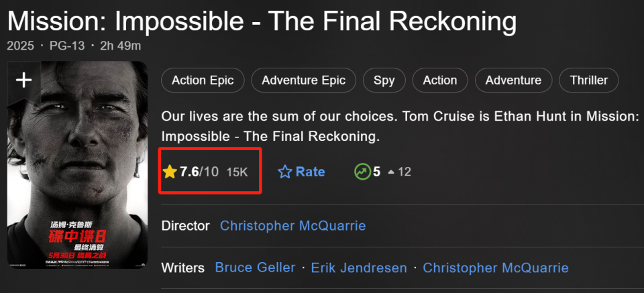Screen dimensions: 644x293
Task: Open writer Erik Jendresen's page
Action: tap(359, 268)
